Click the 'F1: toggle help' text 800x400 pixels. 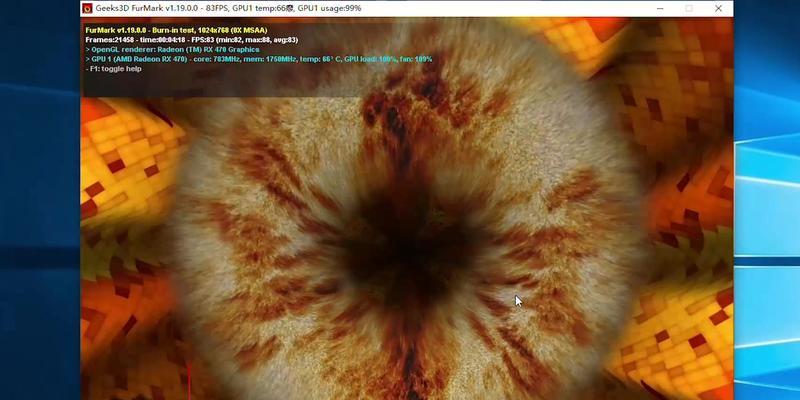113,68
